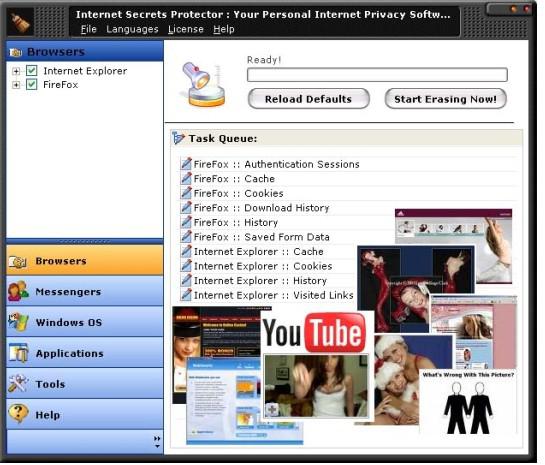The image size is (545, 465).
Task: Expand the Internet Explorer tree node
Action: point(16,71)
